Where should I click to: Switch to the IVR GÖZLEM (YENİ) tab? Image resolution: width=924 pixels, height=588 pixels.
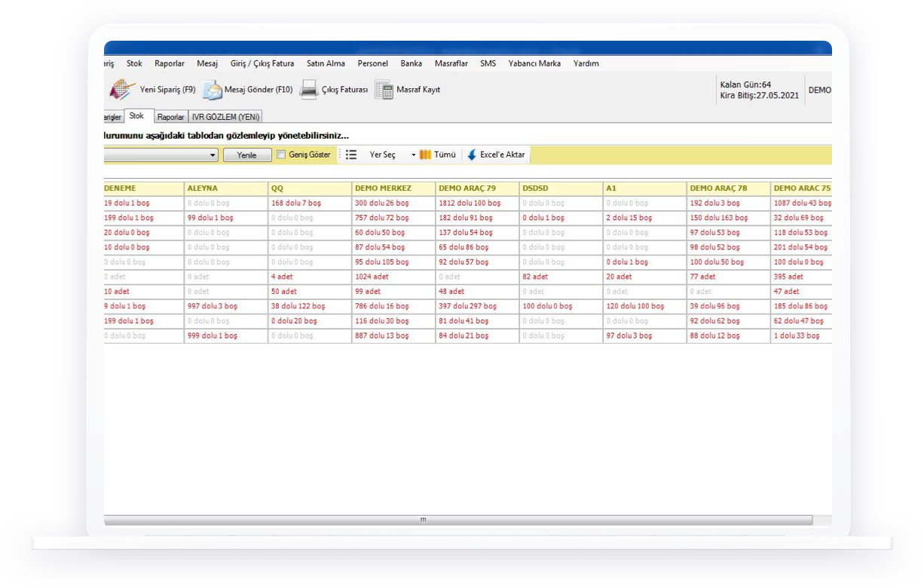click(225, 117)
